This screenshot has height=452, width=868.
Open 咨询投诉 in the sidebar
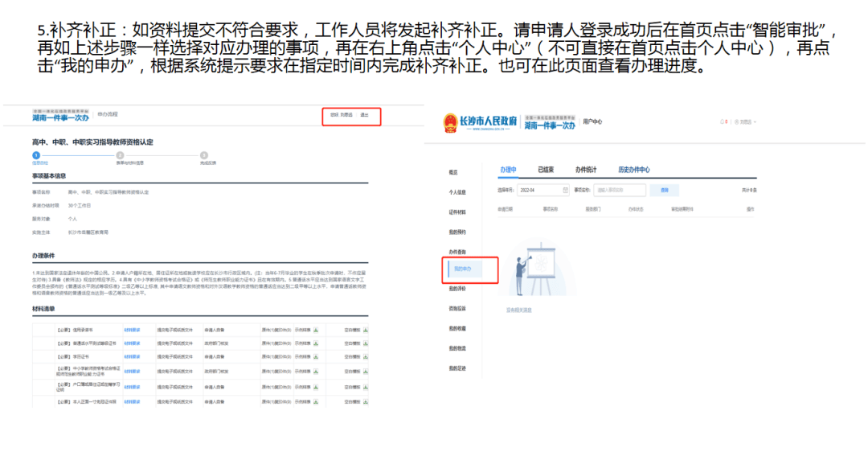click(457, 309)
